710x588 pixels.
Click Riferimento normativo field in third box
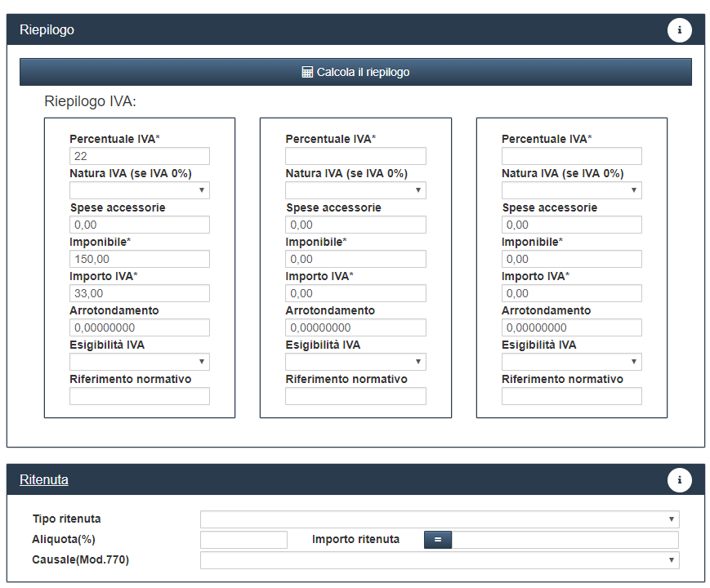571,396
